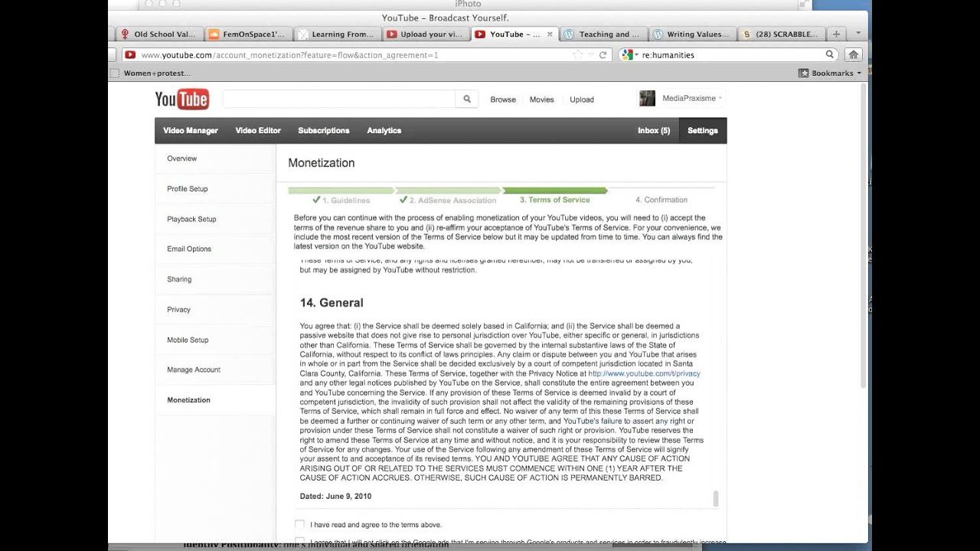Click the magnifier in browser search box
The image size is (980, 551).
pyautogui.click(x=829, y=54)
